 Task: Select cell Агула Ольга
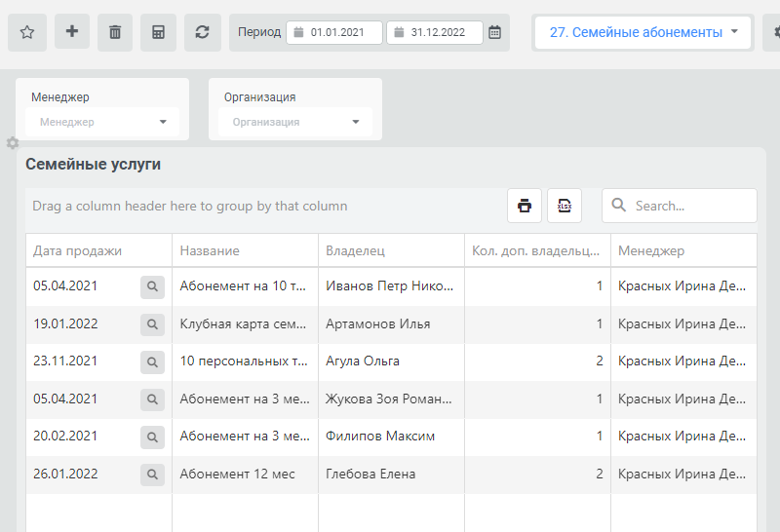(x=392, y=361)
